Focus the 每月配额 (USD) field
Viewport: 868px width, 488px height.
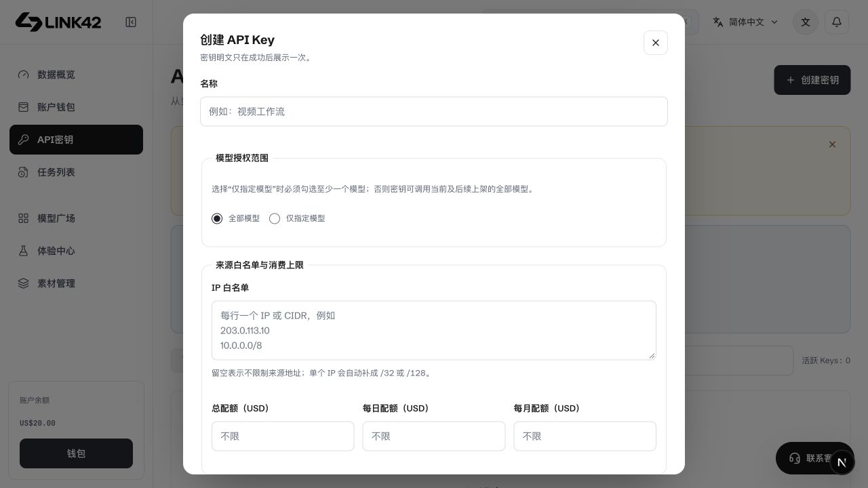[x=585, y=436]
